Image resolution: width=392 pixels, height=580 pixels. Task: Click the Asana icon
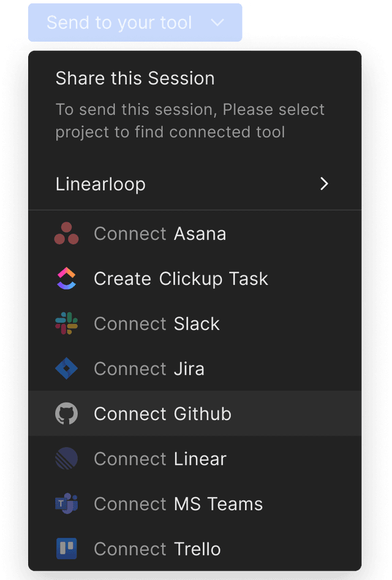66,233
